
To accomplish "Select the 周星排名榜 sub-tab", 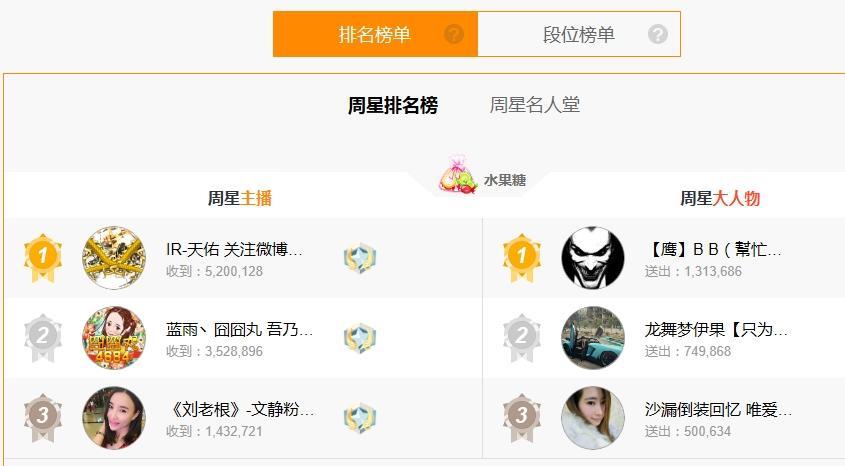I will pyautogui.click(x=393, y=105).
